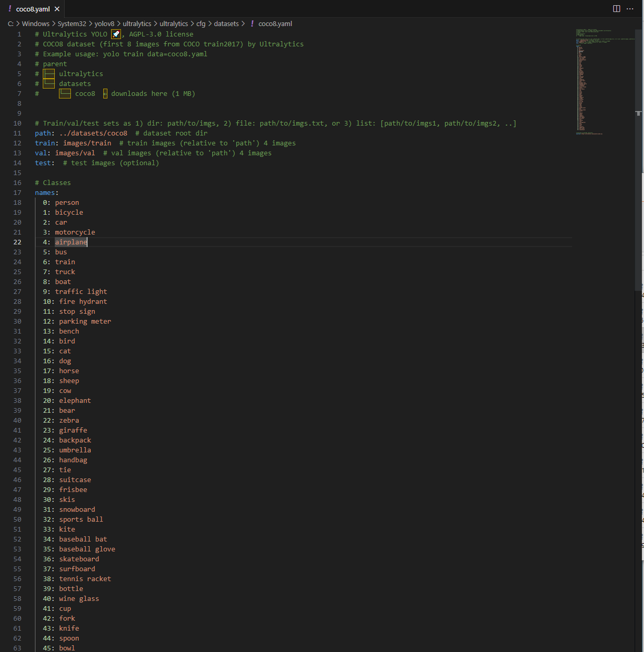
Task: Click the 'stop sign' class name
Action: point(77,312)
